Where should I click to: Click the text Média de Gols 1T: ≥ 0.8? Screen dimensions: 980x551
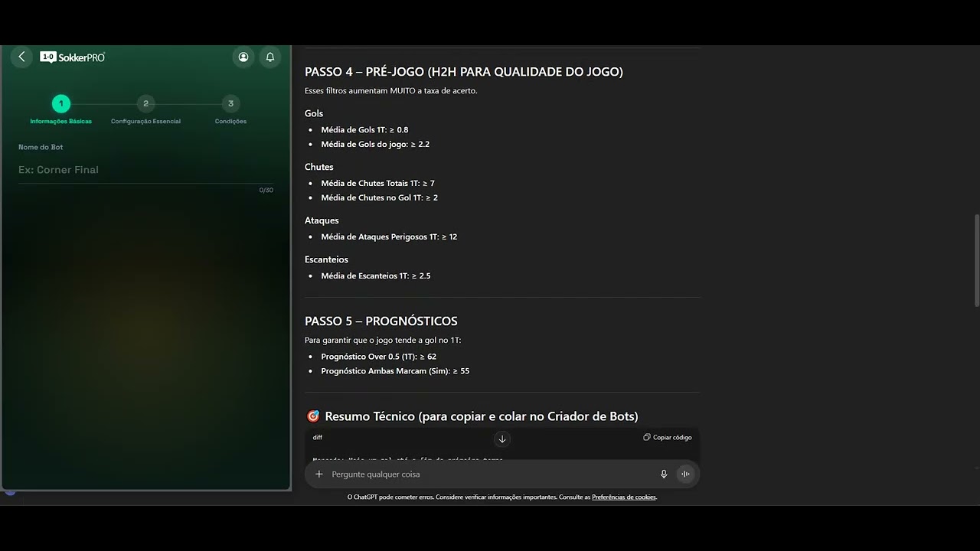click(364, 130)
